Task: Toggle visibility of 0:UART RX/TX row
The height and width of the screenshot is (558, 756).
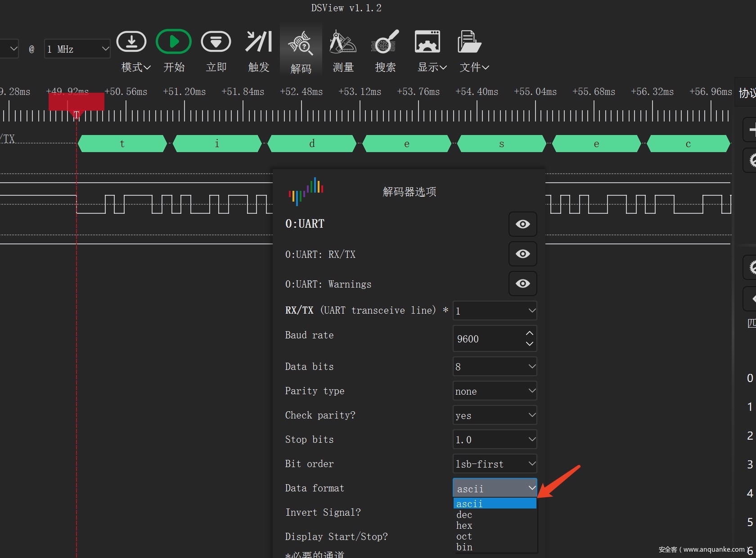Action: pyautogui.click(x=522, y=254)
